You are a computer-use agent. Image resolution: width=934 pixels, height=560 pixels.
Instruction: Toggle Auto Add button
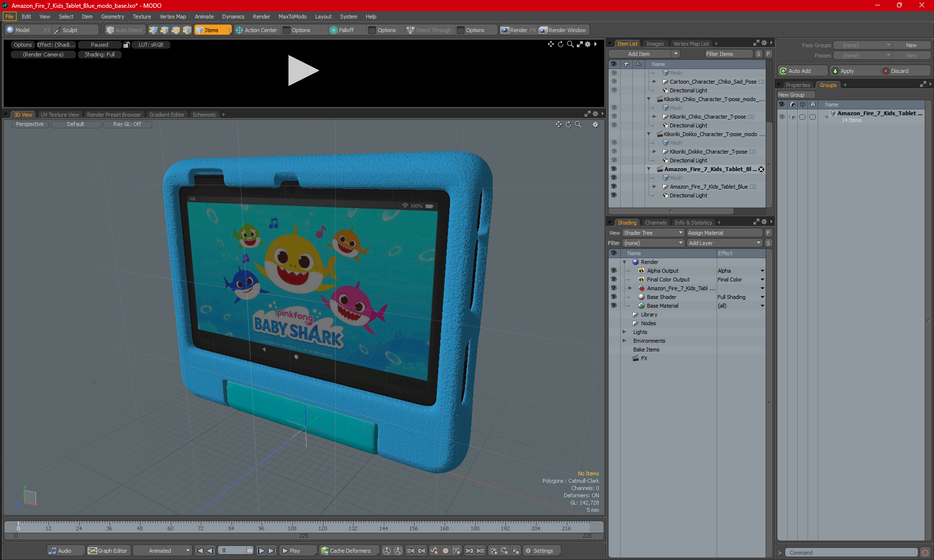coord(802,71)
